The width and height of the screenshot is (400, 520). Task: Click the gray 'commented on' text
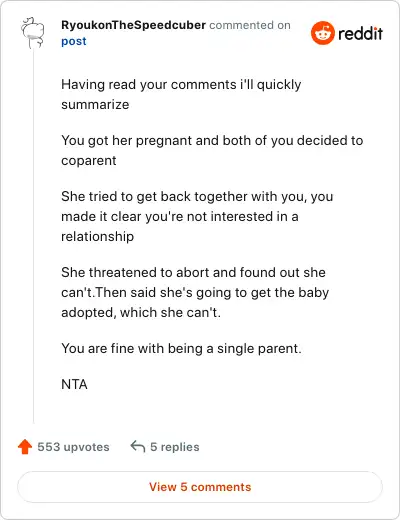250,25
